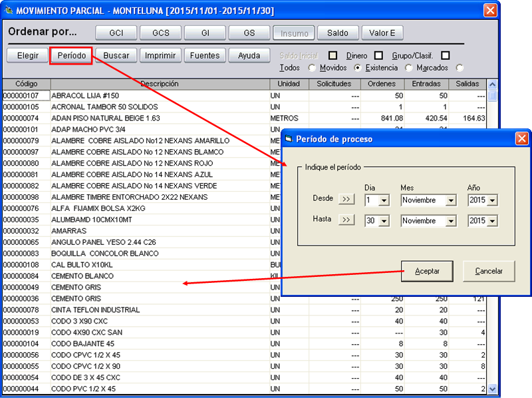Sort the list by GS
Screen dimensions: 532x398
pyautogui.click(x=249, y=33)
